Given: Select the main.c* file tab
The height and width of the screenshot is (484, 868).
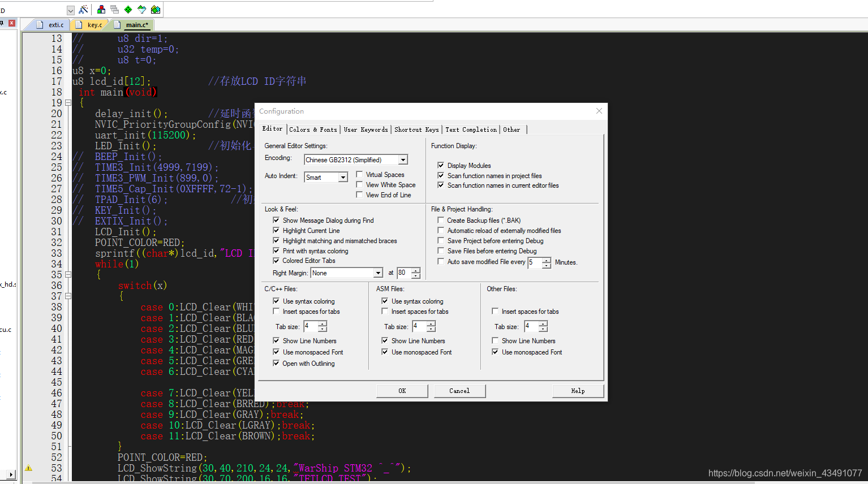Looking at the screenshot, I should click(131, 25).
